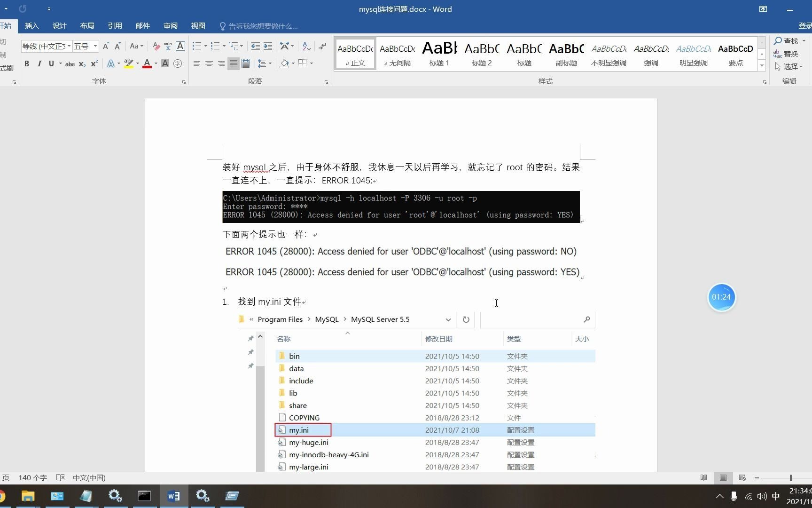This screenshot has width=812, height=508.
Task: Apply text highlight color
Action: pyautogui.click(x=128, y=63)
